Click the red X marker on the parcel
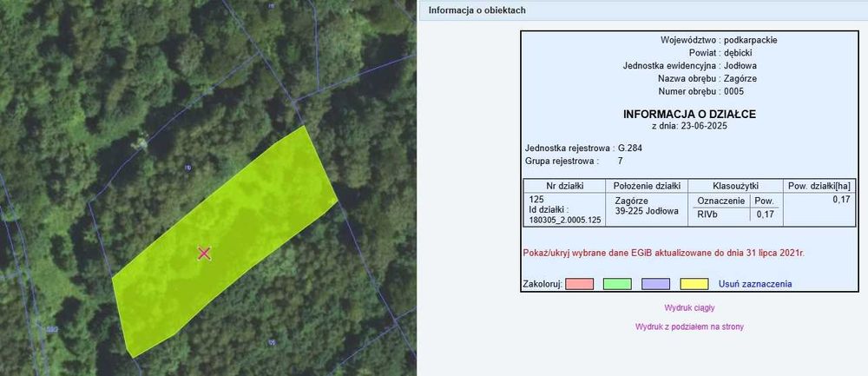The height and width of the screenshot is (376, 868). (x=204, y=254)
